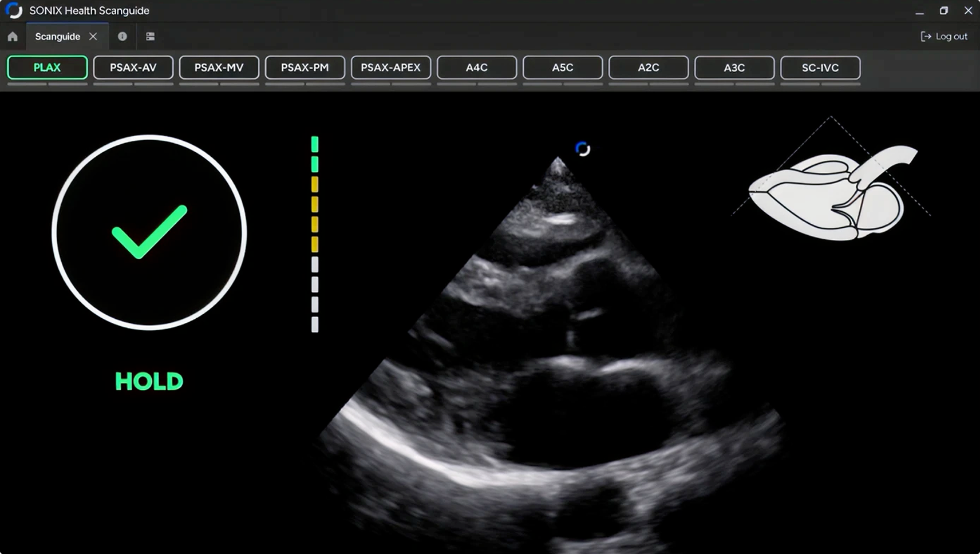Switch to PSAX-MV view

point(219,68)
